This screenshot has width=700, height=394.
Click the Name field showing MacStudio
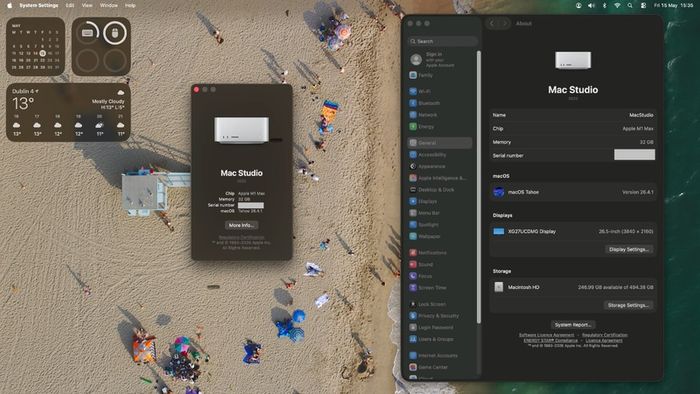[573, 115]
